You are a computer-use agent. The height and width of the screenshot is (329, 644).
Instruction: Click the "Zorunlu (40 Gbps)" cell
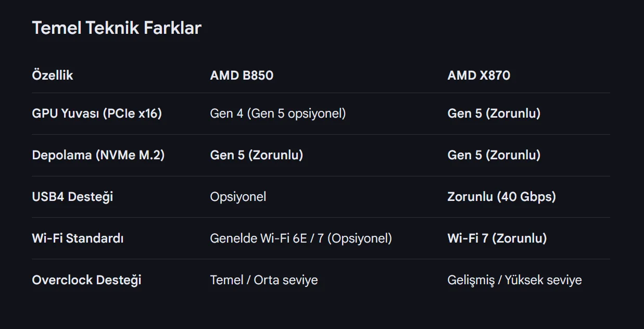coord(501,197)
